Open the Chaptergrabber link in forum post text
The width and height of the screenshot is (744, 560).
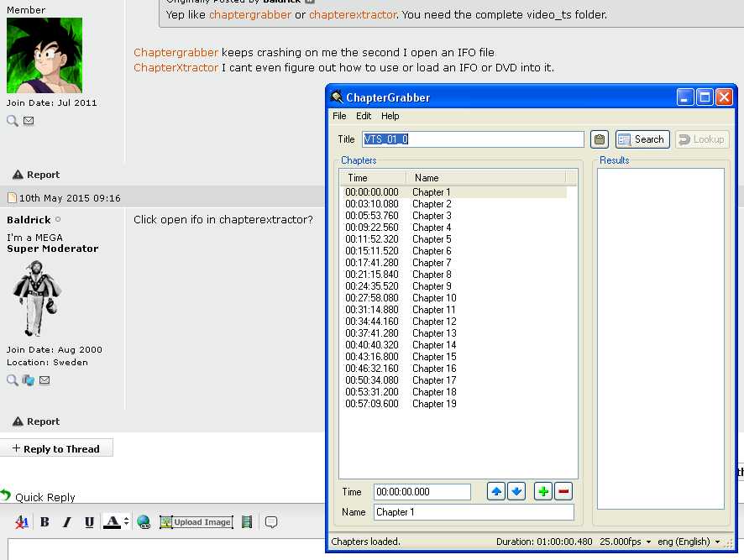coord(176,52)
